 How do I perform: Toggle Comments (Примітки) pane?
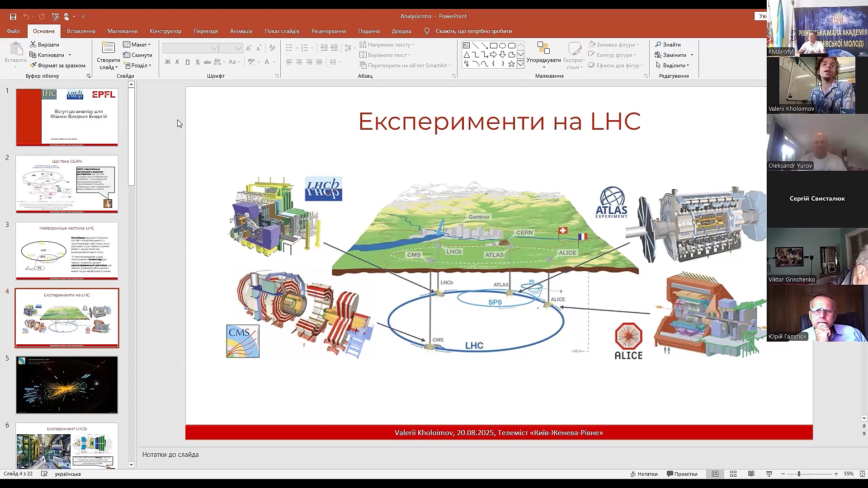682,474
